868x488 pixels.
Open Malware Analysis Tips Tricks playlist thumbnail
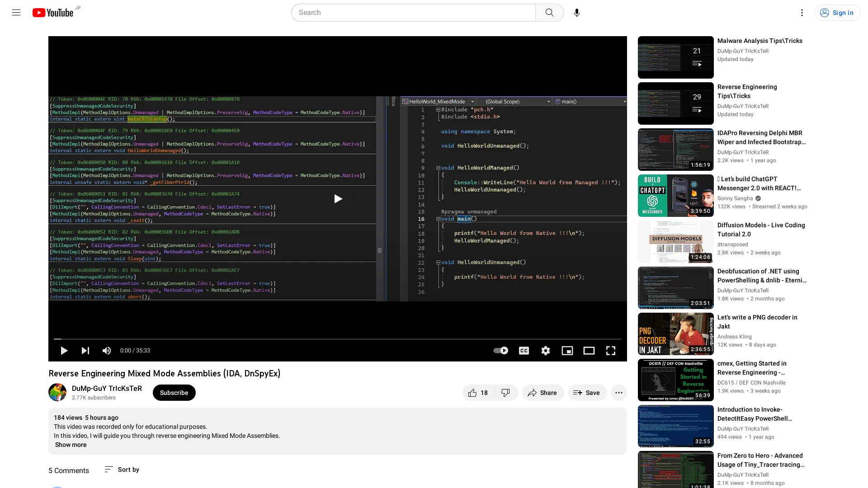pos(676,57)
